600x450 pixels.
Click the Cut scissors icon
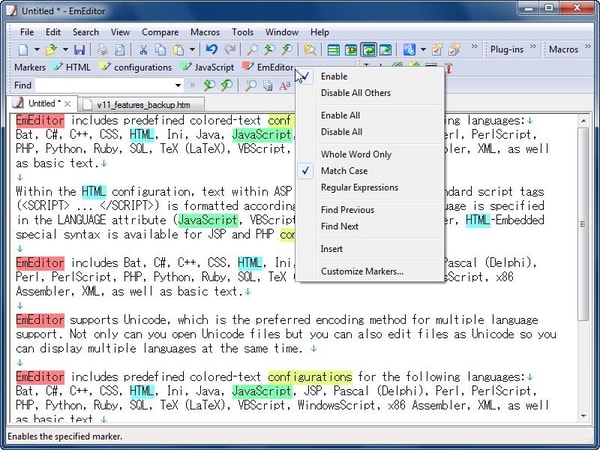pyautogui.click(x=143, y=50)
